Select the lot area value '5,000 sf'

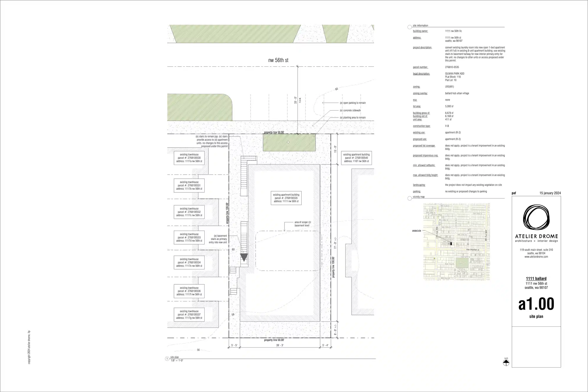(x=449, y=106)
